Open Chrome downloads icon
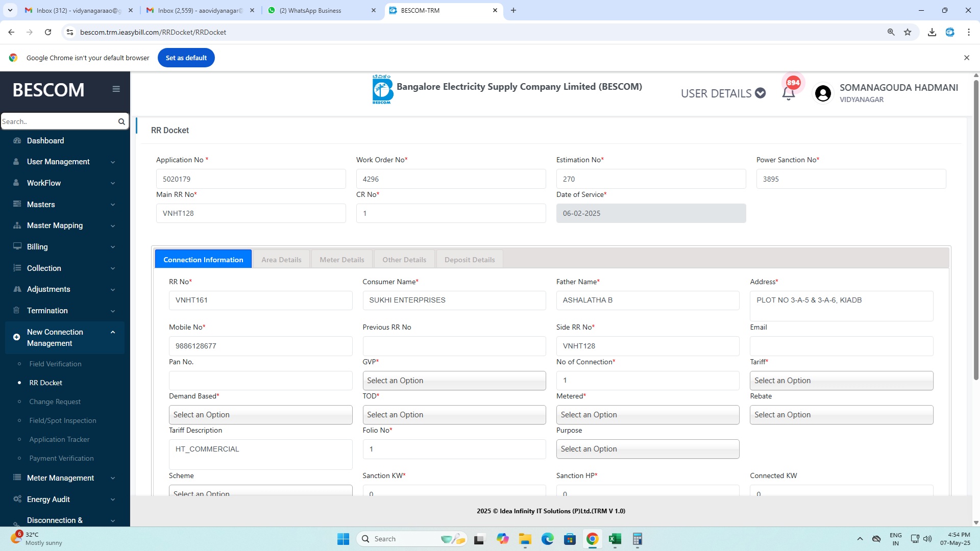The image size is (980, 551). (x=932, y=32)
